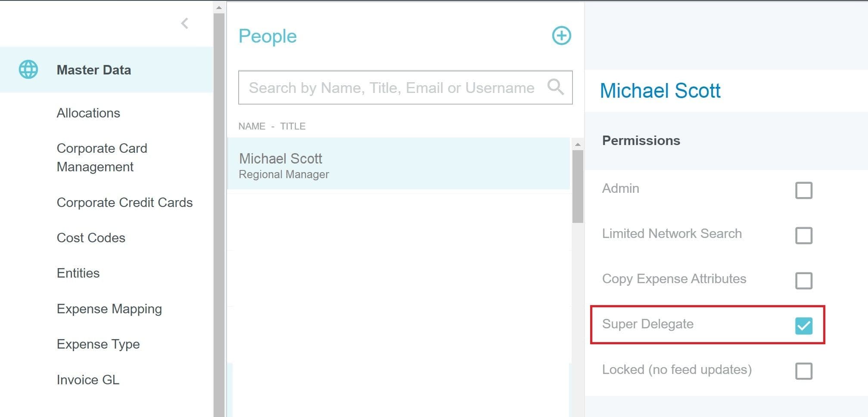Collapse the sidebar with the chevron arrow
The height and width of the screenshot is (417, 868).
pyautogui.click(x=185, y=23)
